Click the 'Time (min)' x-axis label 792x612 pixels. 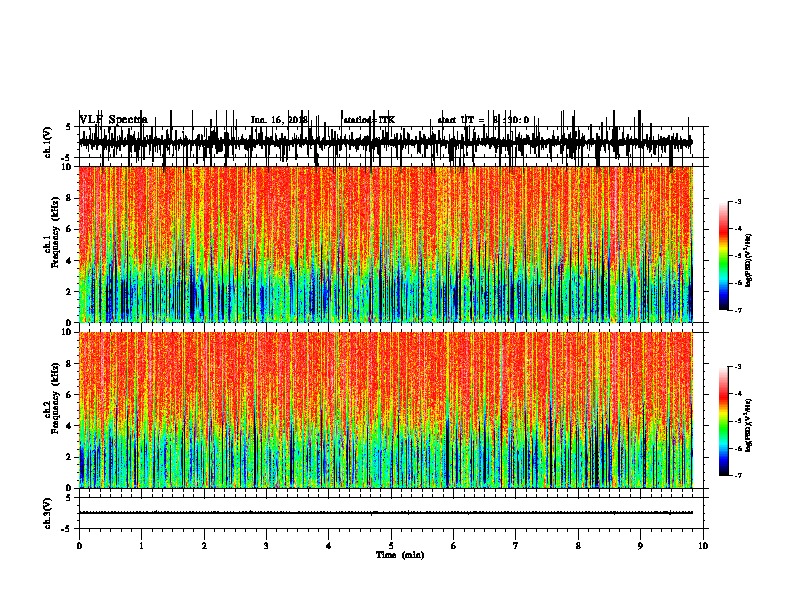(x=400, y=555)
